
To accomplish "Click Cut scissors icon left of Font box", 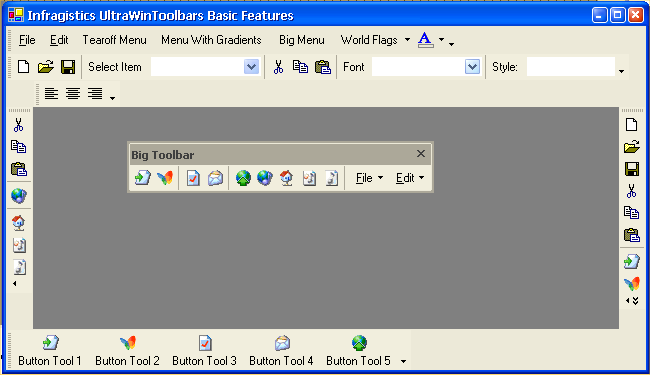I will 278,67.
